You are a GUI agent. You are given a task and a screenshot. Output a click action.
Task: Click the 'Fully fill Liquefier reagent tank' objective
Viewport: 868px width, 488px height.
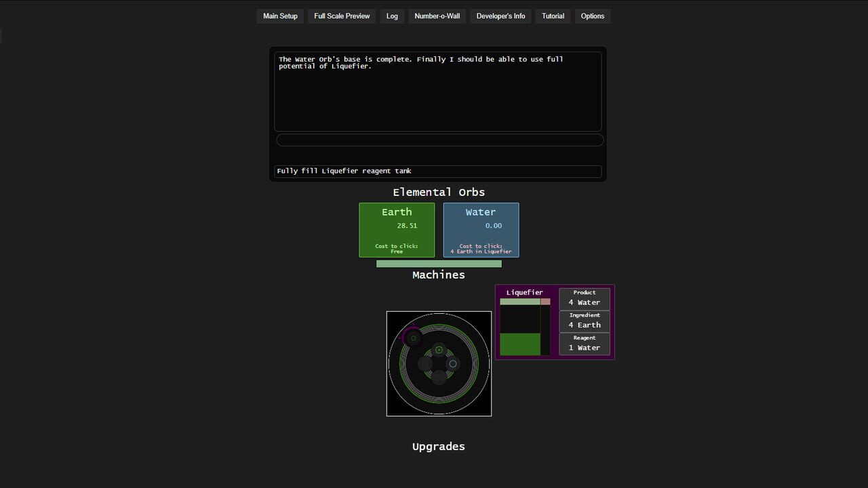pyautogui.click(x=437, y=171)
